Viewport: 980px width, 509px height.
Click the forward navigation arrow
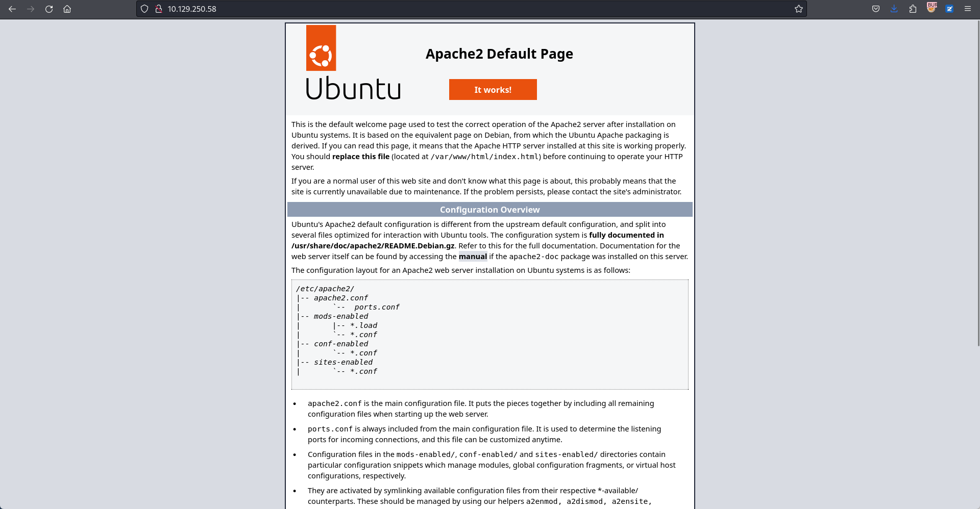(31, 9)
